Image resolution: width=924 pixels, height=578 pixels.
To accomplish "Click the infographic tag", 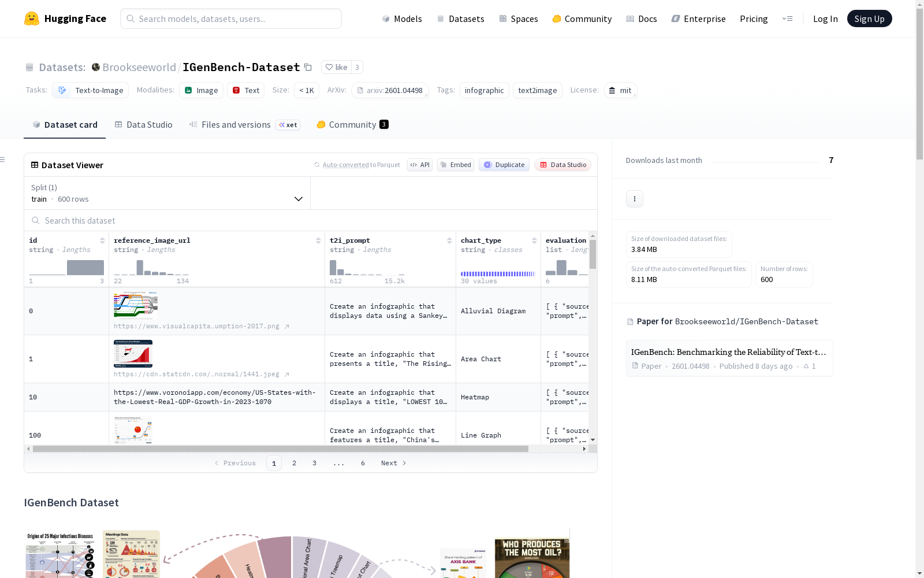I will click(485, 90).
